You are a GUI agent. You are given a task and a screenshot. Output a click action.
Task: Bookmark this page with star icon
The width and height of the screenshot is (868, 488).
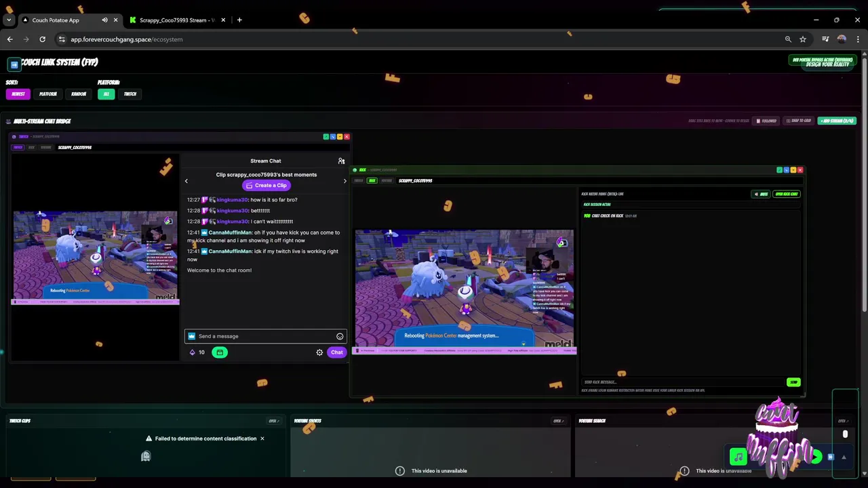point(803,39)
